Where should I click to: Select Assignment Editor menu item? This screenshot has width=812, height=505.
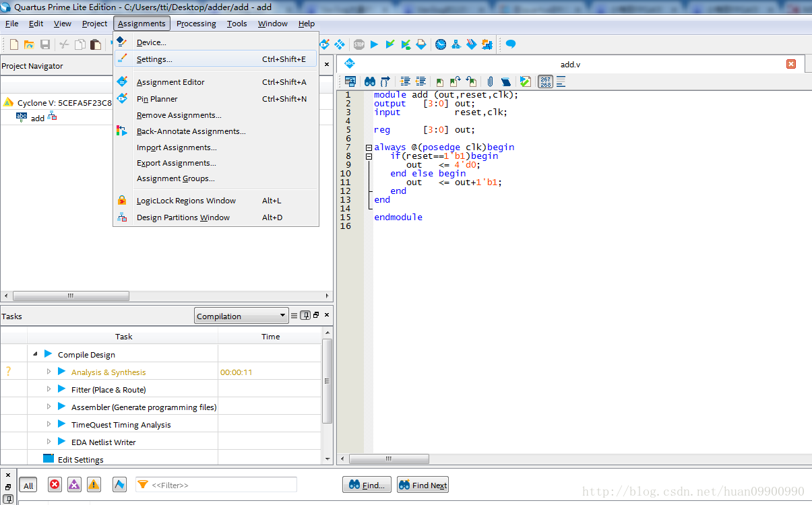click(x=216, y=82)
